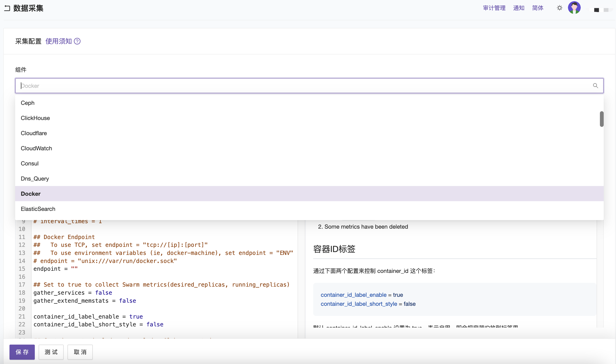616x364 pixels.
Task: Click the light gray square icon at top right
Action: pos(606,10)
